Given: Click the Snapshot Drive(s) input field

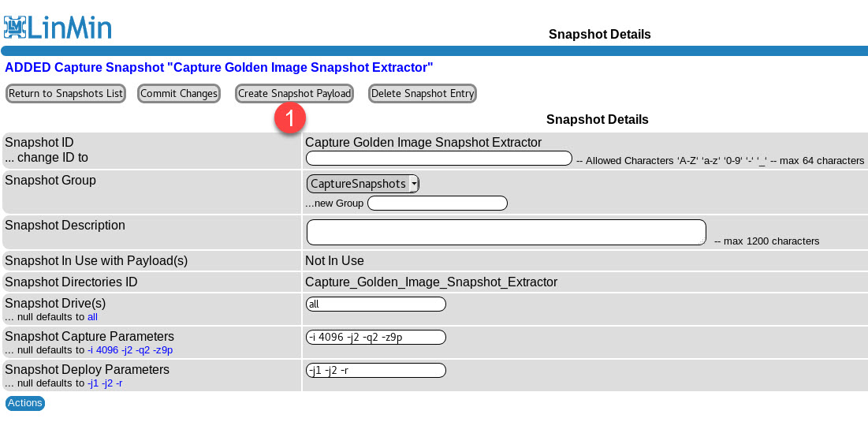Looking at the screenshot, I should coord(375,304).
